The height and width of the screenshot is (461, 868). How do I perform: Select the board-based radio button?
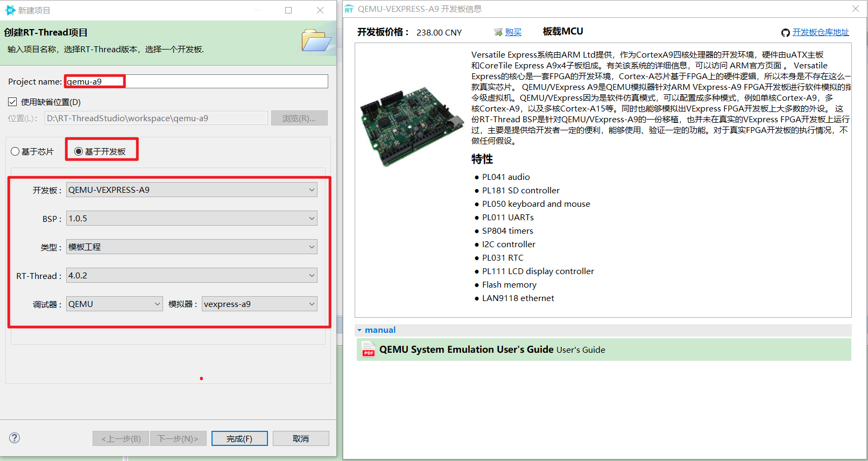click(x=79, y=152)
